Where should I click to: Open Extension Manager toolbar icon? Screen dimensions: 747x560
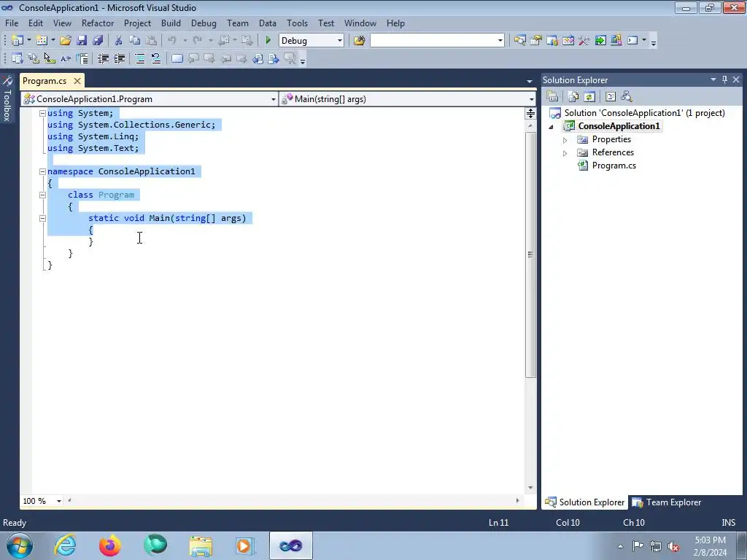(x=616, y=41)
